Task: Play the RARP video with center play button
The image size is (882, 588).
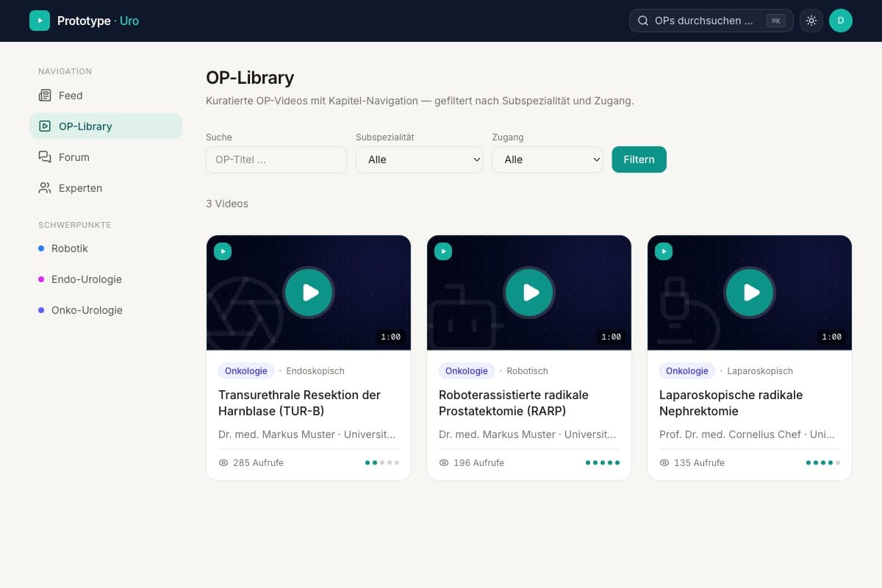Action: 529,293
